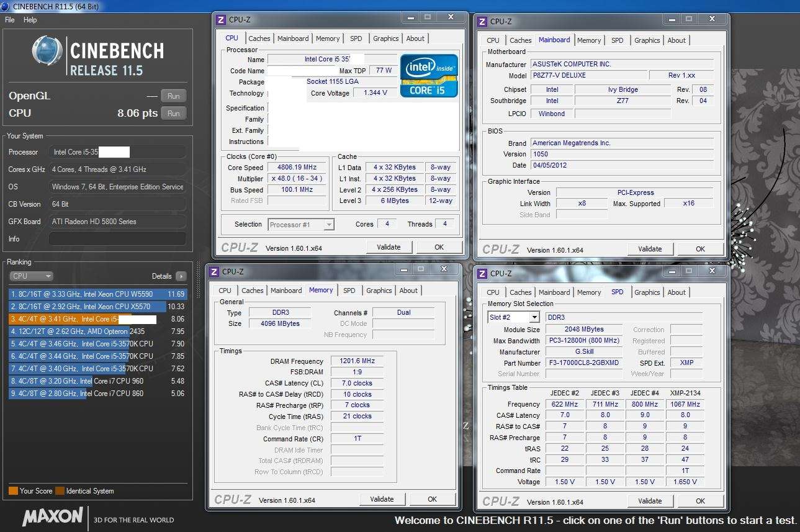Click the Details arrow button in Ranking
Viewport: 800px width, 532px height.
(x=181, y=276)
